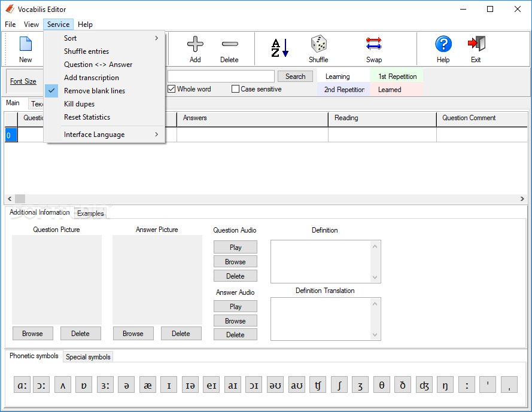Open the File menu

pyautogui.click(x=10, y=25)
